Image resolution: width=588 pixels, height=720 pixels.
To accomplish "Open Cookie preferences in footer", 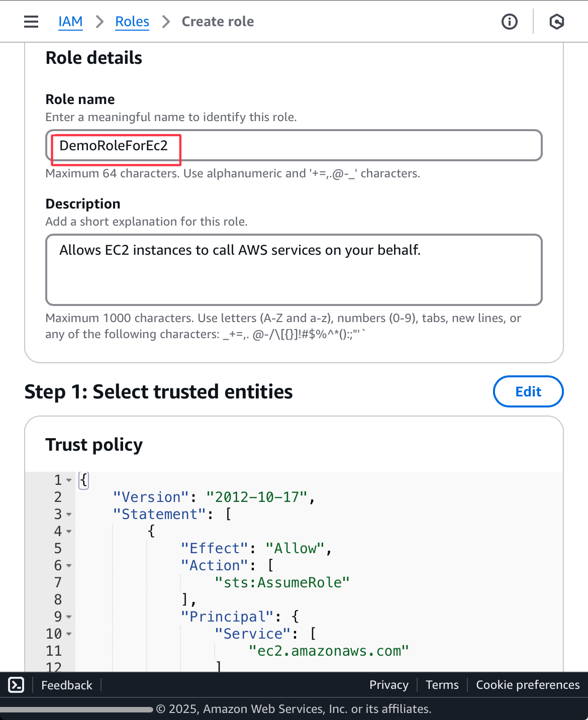I will tap(528, 685).
